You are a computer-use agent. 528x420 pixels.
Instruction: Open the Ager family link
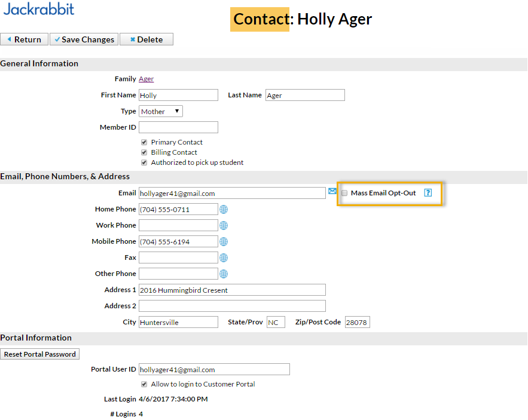(x=147, y=79)
